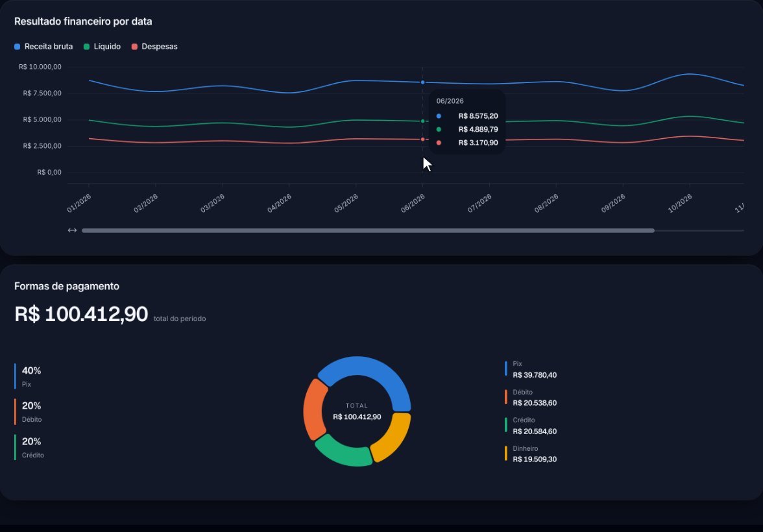The height and width of the screenshot is (532, 763).
Task: Click the 06/2026 green data point
Action: (x=422, y=121)
